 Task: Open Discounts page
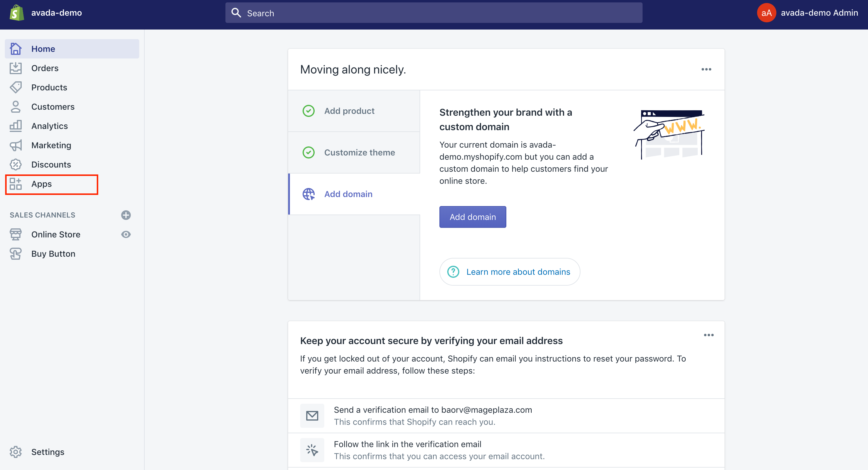[72, 164]
